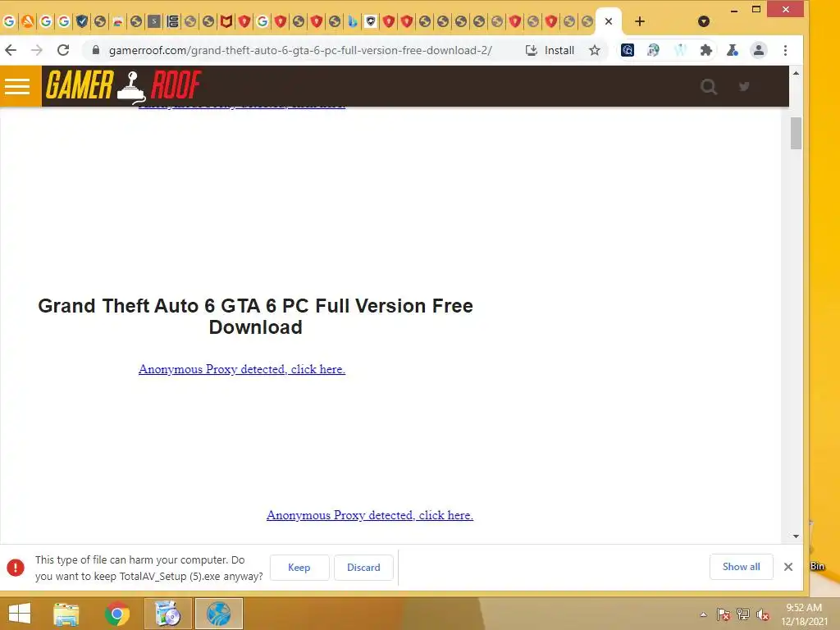Switch to the orange circle favicon tab
Screen dimensions: 840x630
click(x=27, y=21)
